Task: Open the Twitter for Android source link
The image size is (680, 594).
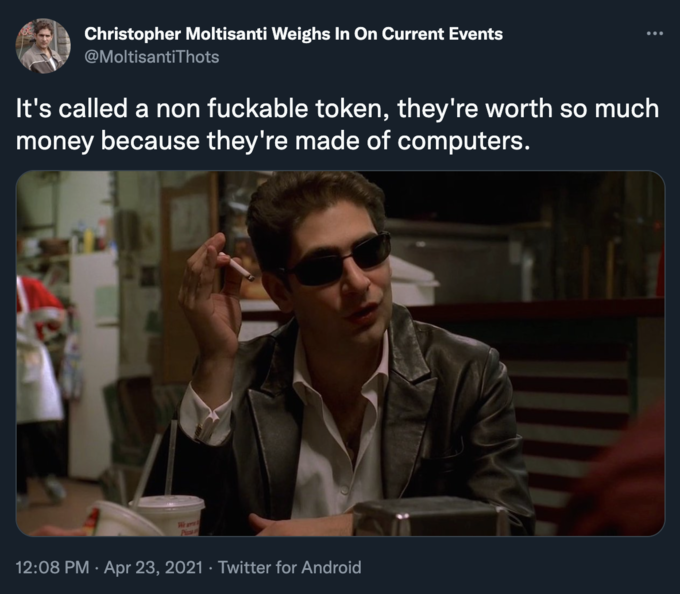Action: coord(289,567)
